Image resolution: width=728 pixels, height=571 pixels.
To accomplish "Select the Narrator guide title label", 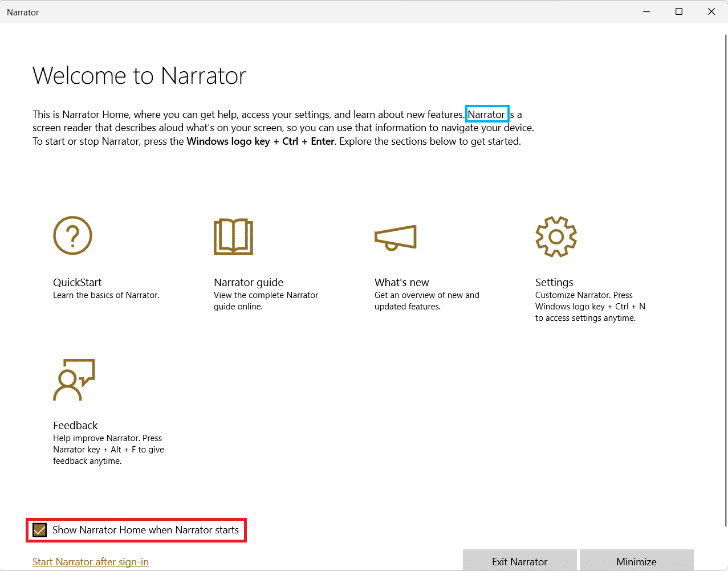I will click(249, 282).
